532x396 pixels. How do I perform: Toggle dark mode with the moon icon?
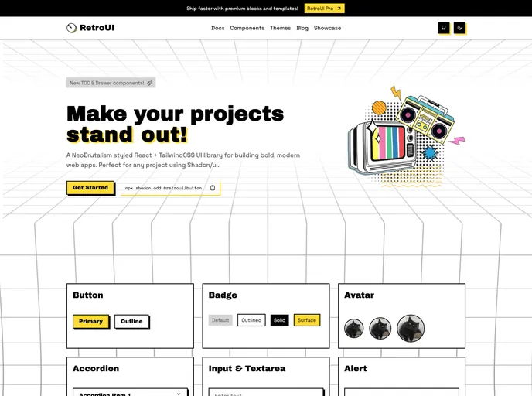tap(459, 28)
